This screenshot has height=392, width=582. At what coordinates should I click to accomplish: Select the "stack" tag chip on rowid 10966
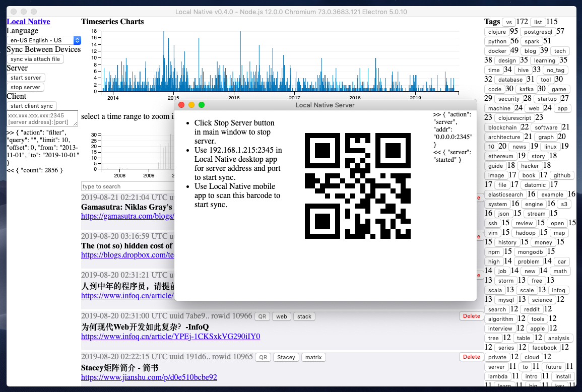pyautogui.click(x=304, y=316)
